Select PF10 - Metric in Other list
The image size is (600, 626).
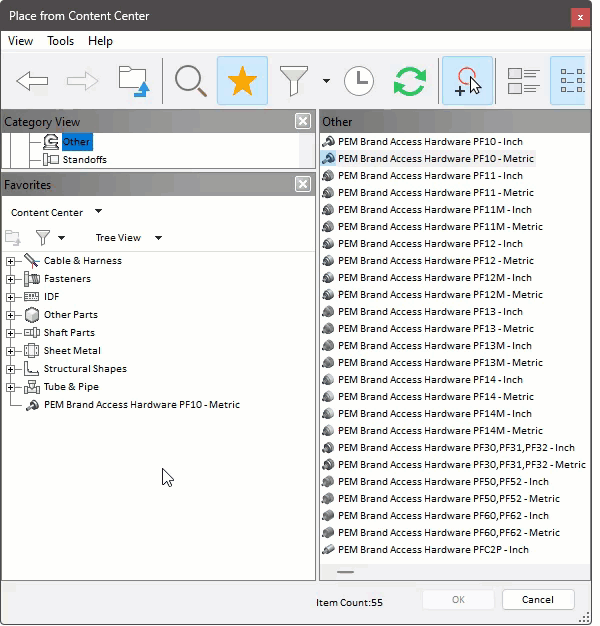[436, 158]
